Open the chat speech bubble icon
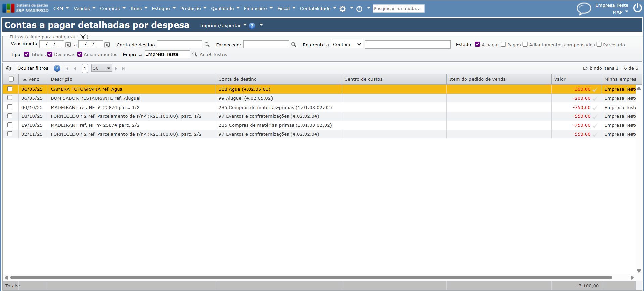Image resolution: width=644 pixels, height=291 pixels. 584,9
